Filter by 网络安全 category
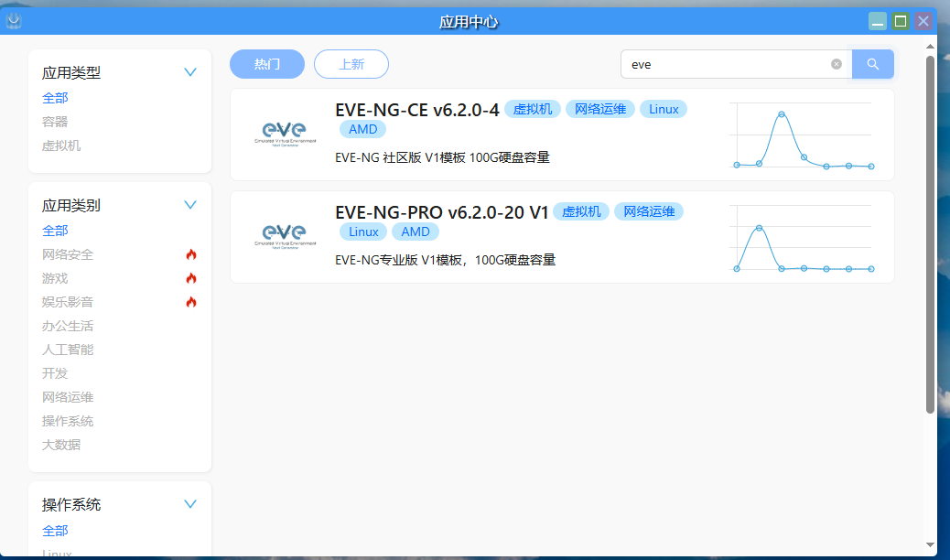The width and height of the screenshot is (950, 560). point(68,254)
